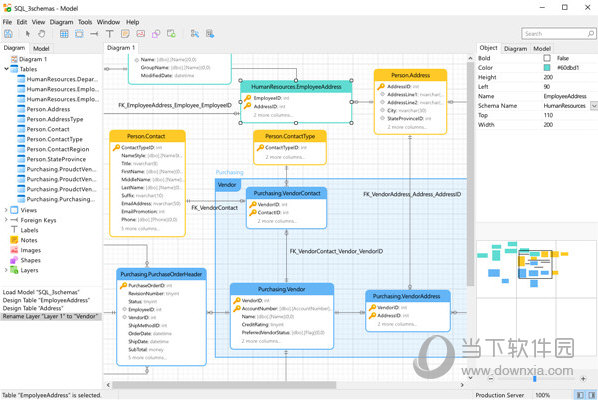Switch to the Model tab in the left panel
This screenshot has width=598, height=400.
tap(41, 48)
